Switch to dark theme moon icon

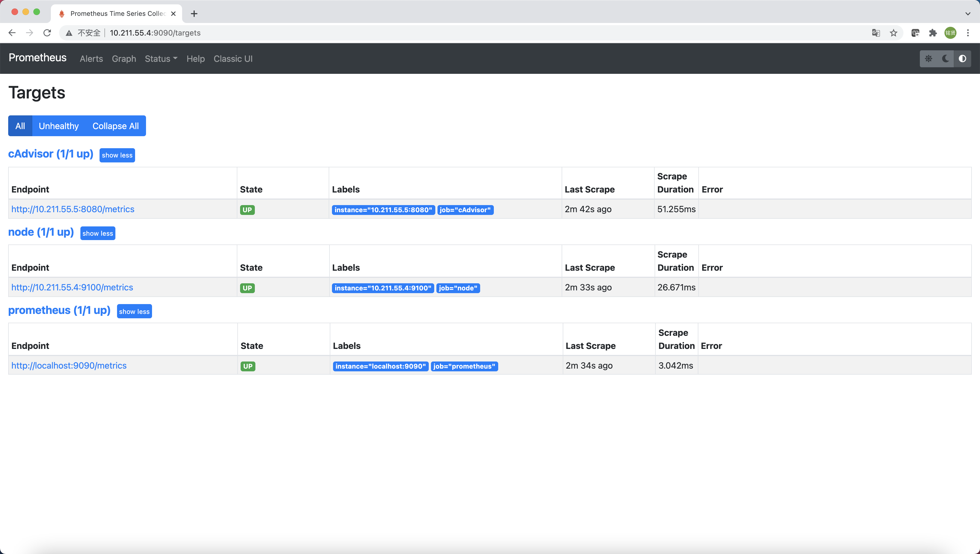point(945,59)
